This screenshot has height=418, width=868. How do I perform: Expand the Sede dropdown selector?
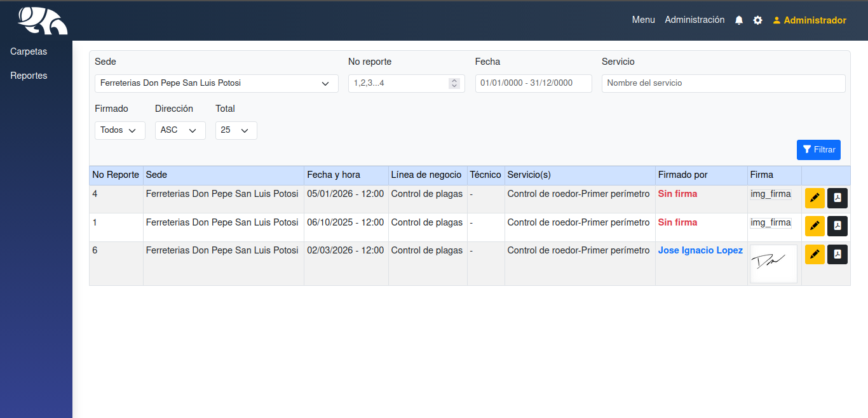(x=216, y=83)
